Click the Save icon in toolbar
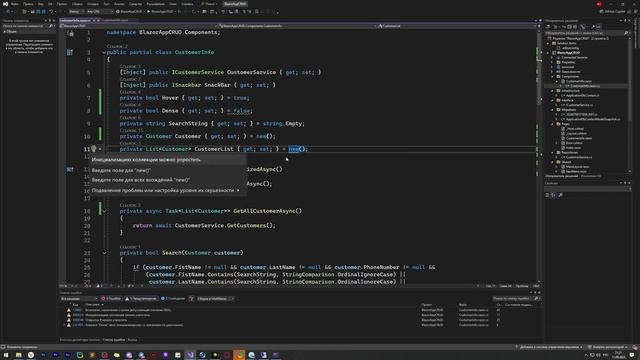This screenshot has height=360, width=640. point(38,12)
